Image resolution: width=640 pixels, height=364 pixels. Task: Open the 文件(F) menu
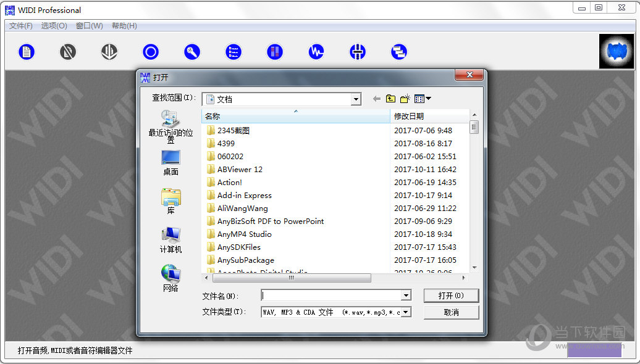pyautogui.click(x=21, y=26)
